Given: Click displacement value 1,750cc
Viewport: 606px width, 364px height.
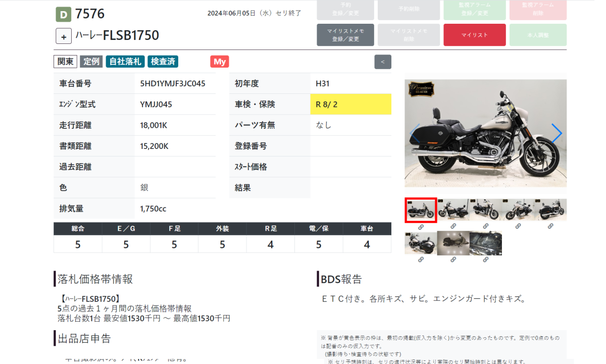Looking at the screenshot, I should 153,208.
